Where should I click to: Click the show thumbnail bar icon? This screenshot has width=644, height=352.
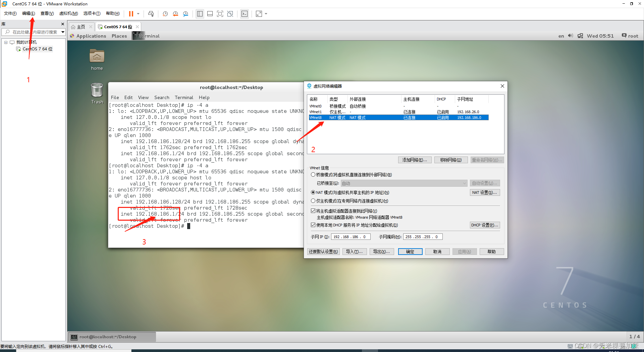coord(210,14)
